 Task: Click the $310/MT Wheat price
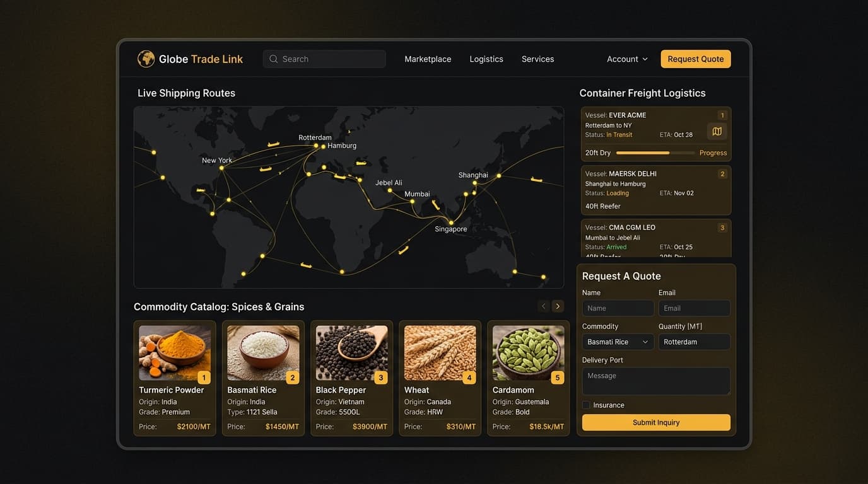pyautogui.click(x=461, y=427)
